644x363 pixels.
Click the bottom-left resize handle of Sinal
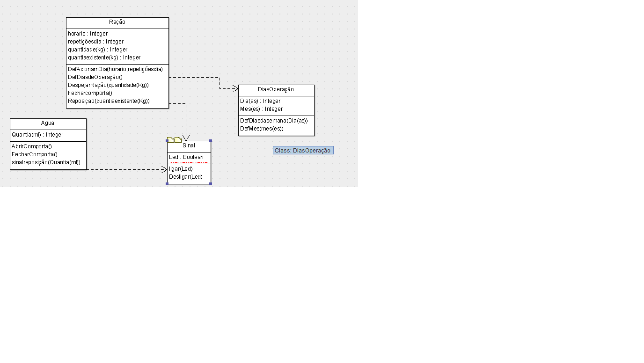[167, 184]
